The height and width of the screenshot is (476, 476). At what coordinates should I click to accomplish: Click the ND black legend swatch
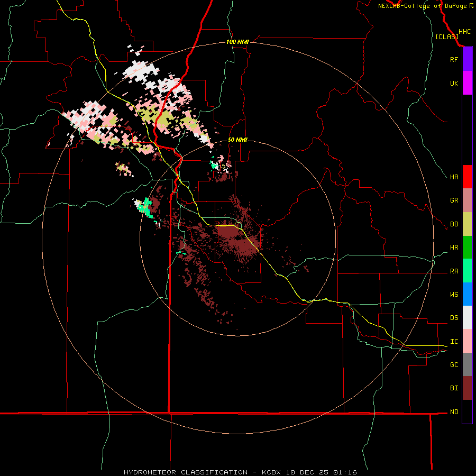[x=467, y=411]
